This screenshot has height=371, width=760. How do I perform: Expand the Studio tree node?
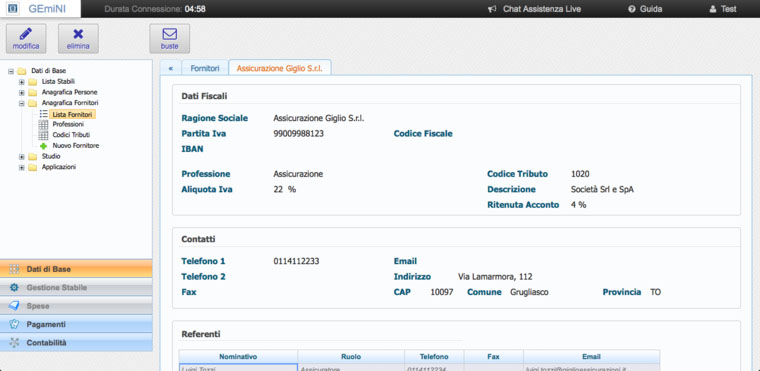pos(21,157)
